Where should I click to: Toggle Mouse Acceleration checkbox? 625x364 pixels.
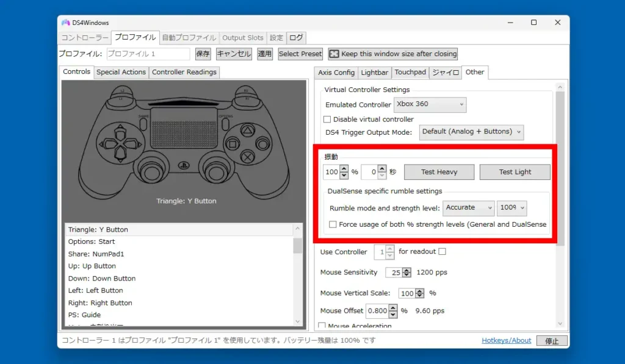click(x=322, y=326)
